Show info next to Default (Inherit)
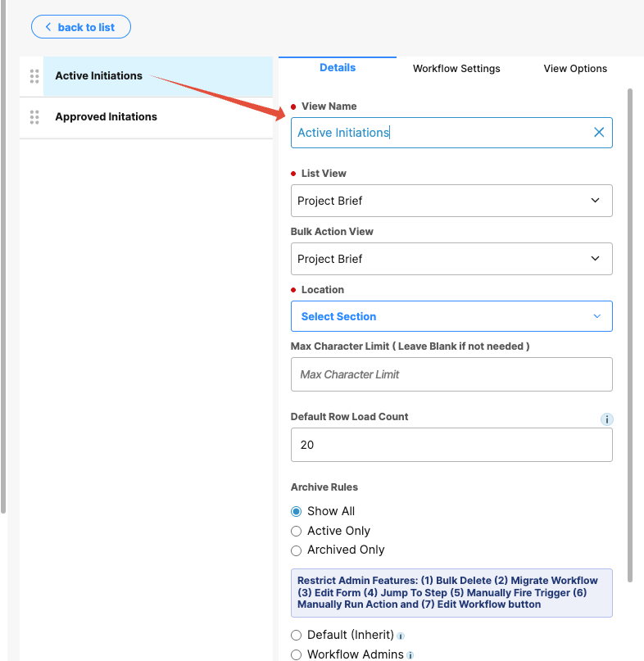Screen dimensions: 644x661 [401, 636]
